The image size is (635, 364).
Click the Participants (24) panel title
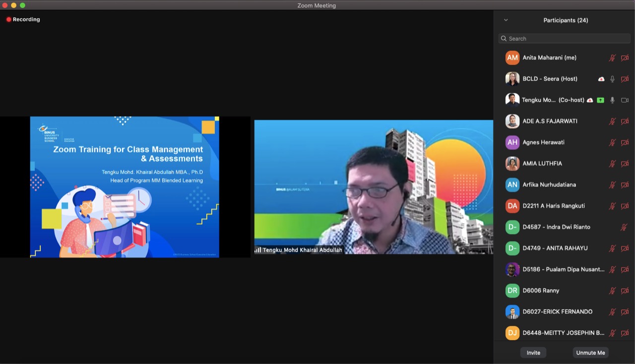566,20
